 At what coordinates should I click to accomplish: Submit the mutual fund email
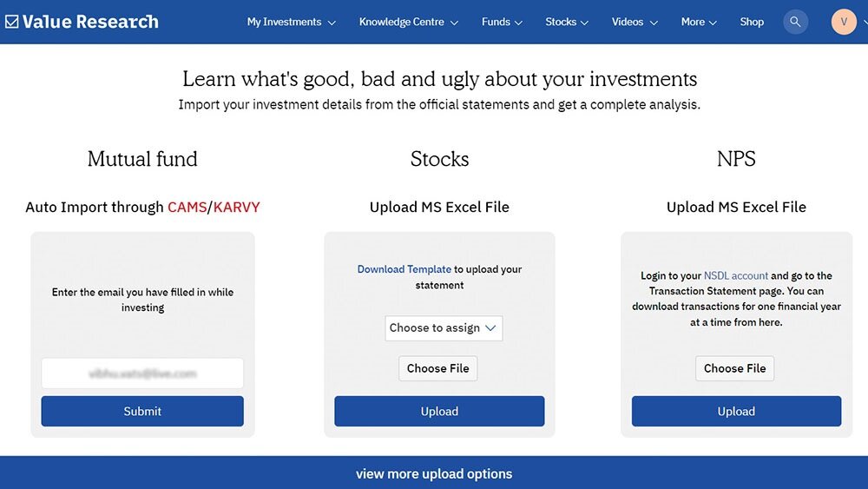(142, 412)
